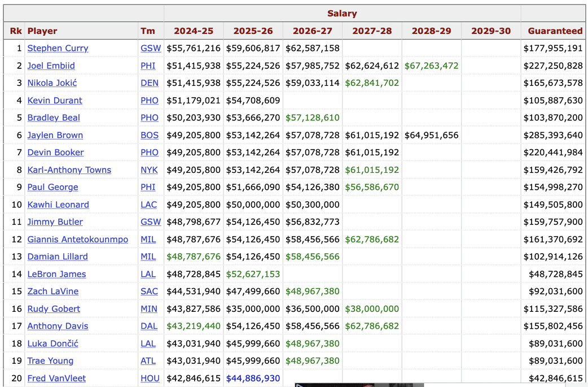Click the Fred VanVleet link
588x387 pixels.
click(x=56, y=379)
